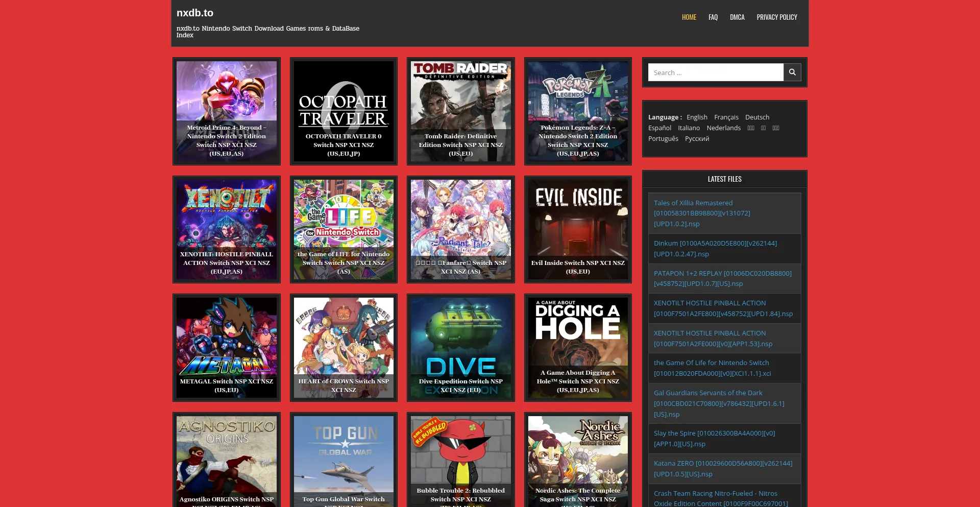
Task: Select Русский language link
Action: (x=697, y=139)
